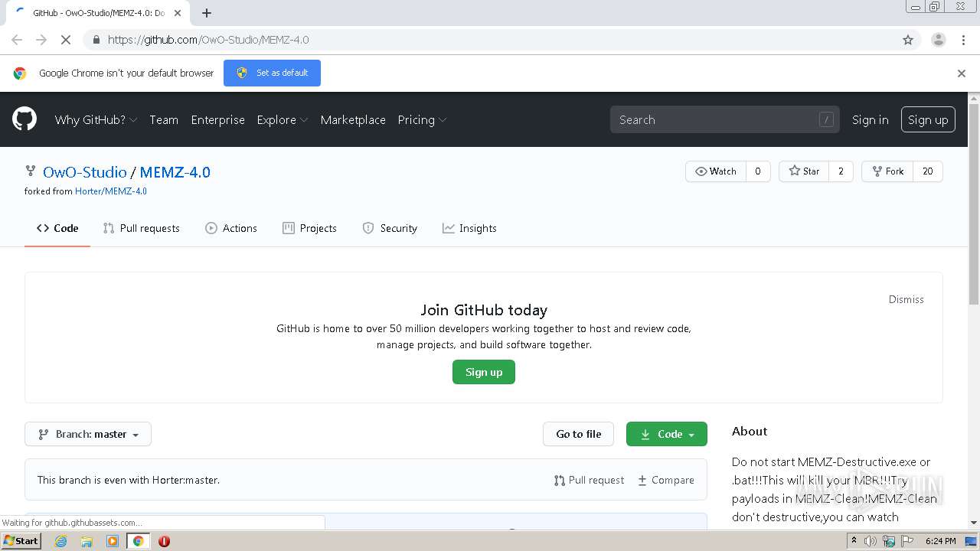Click the header Sign up button
The width and height of the screenshot is (980, 551).
pos(928,119)
